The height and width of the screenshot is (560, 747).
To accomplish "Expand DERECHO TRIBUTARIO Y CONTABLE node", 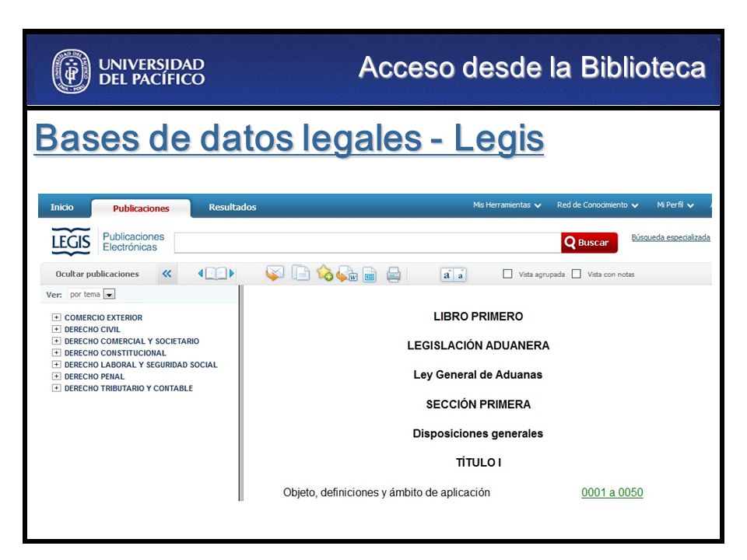I will 56,388.
